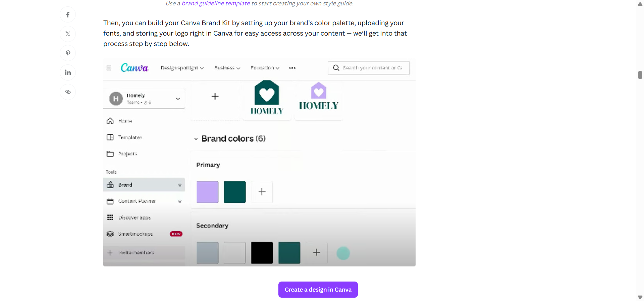Click the Search your content field

pos(369,68)
